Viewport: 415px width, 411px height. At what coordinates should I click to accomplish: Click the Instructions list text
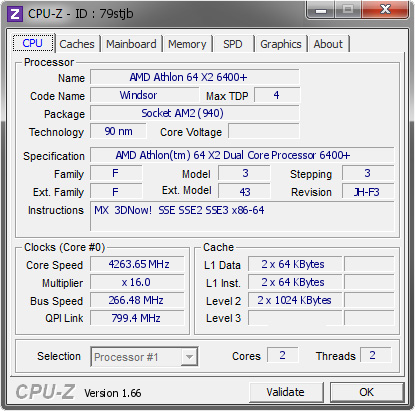coord(179,210)
